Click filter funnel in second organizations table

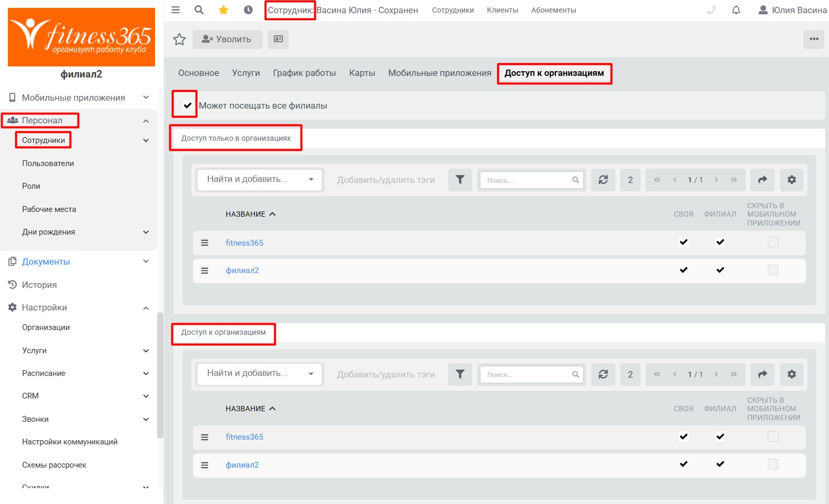[x=460, y=374]
